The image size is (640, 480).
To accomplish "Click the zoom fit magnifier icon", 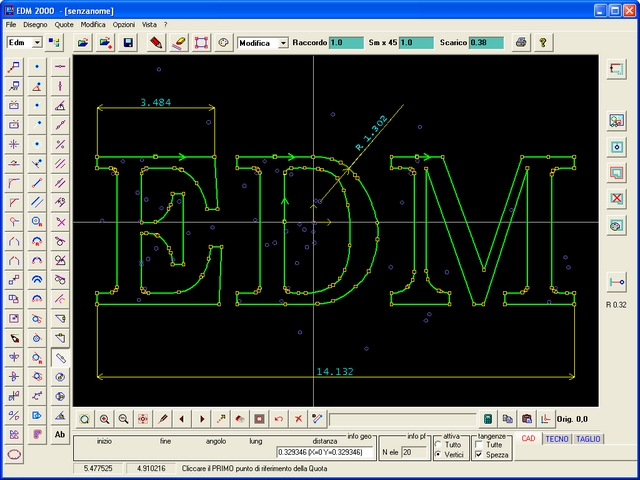I will [x=84, y=419].
